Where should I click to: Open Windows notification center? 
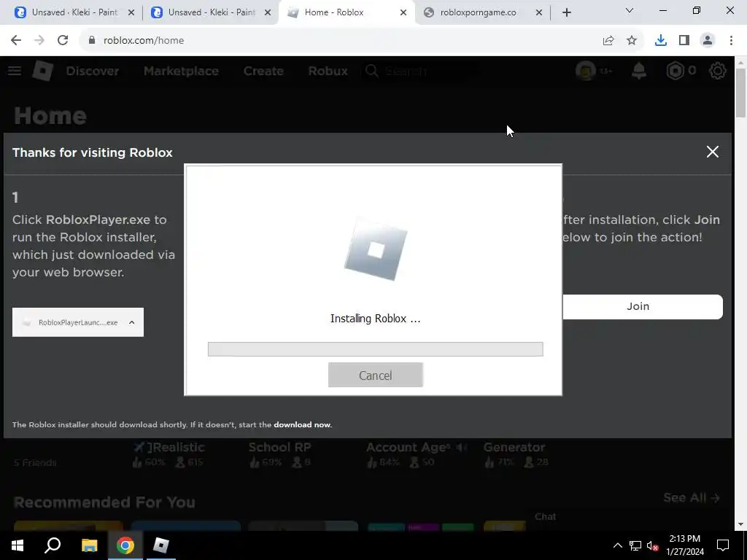(723, 545)
